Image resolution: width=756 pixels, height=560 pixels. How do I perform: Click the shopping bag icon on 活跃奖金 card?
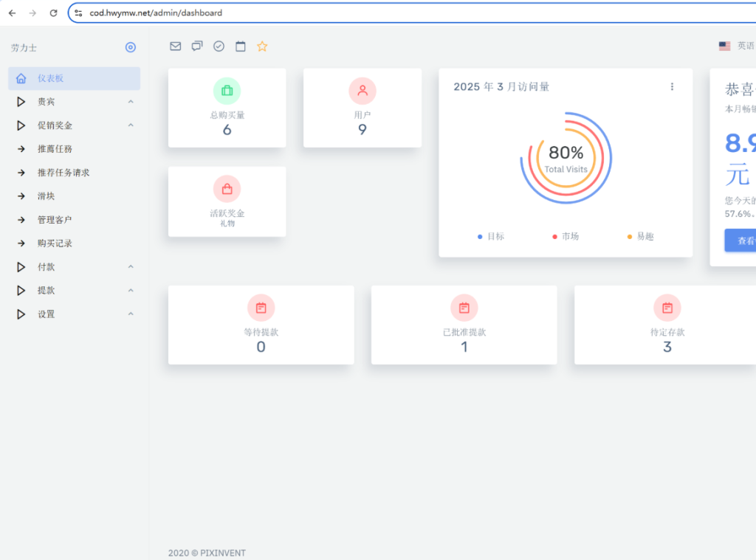tap(227, 189)
